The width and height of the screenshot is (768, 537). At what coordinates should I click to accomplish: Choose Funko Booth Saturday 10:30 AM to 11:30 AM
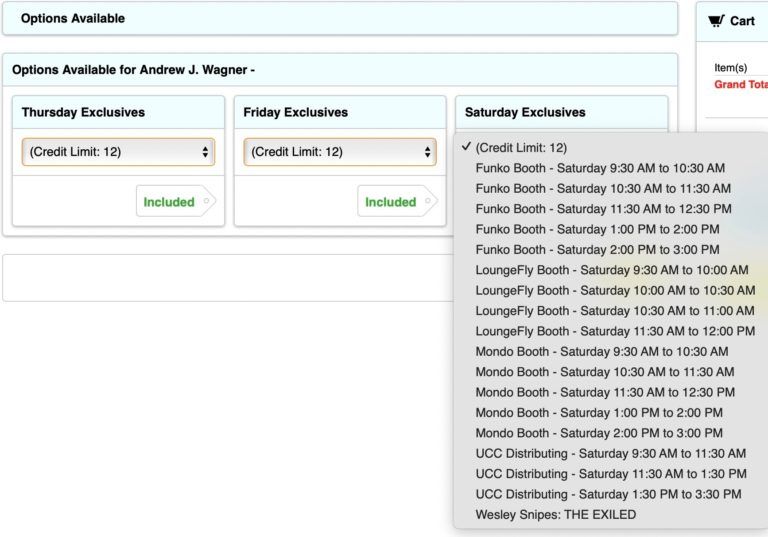(x=611, y=189)
